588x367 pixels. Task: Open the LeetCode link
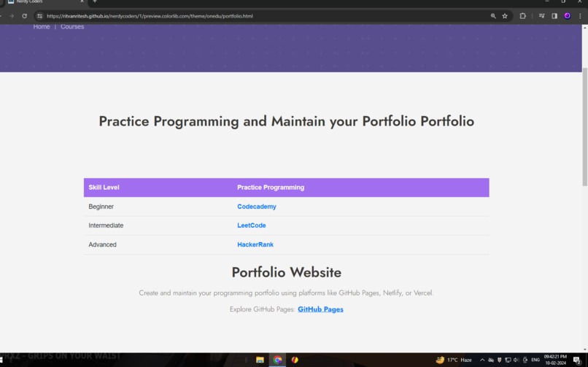[x=251, y=225]
